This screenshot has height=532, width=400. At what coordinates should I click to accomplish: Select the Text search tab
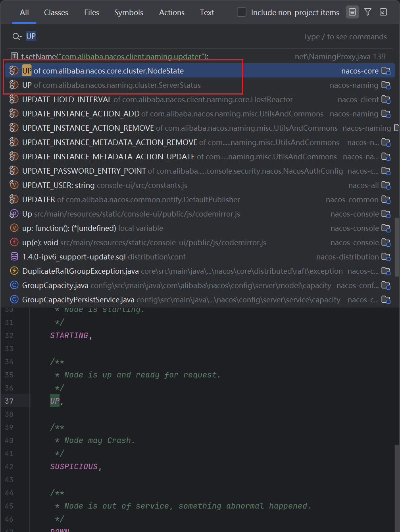point(207,13)
